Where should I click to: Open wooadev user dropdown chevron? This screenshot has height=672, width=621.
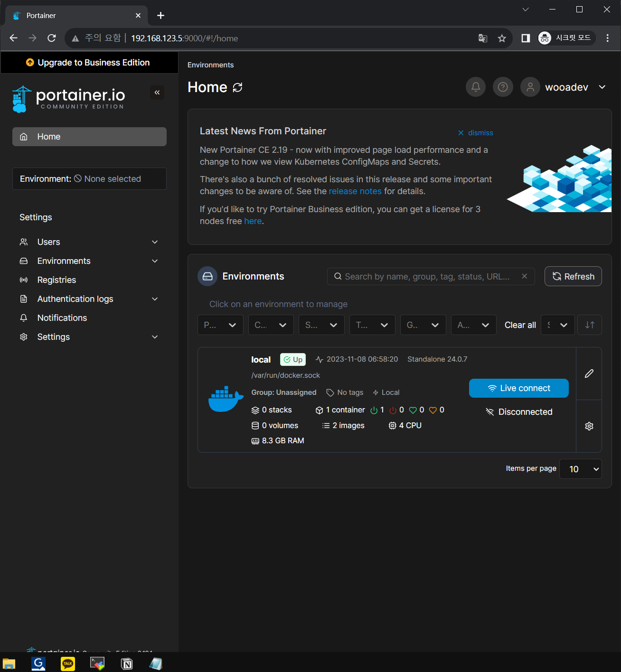pyautogui.click(x=602, y=87)
